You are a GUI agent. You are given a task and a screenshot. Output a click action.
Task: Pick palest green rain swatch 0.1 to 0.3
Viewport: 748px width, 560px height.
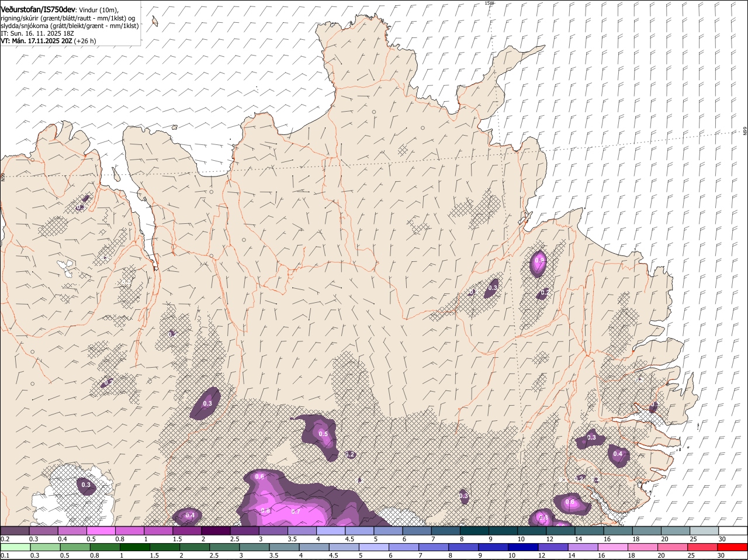(15, 547)
